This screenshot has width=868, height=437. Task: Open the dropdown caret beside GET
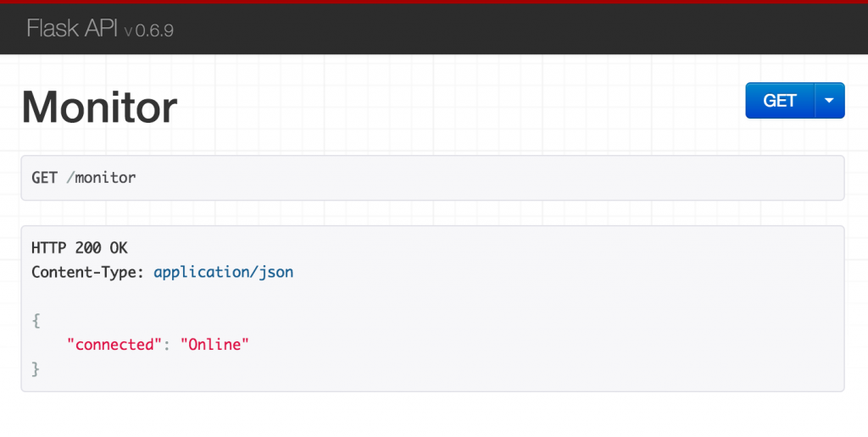pos(829,101)
